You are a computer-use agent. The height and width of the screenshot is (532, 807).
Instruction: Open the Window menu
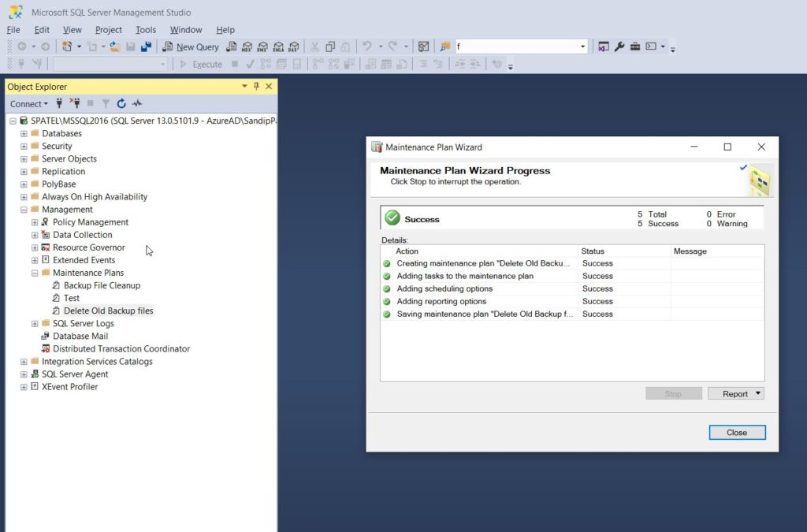point(186,30)
